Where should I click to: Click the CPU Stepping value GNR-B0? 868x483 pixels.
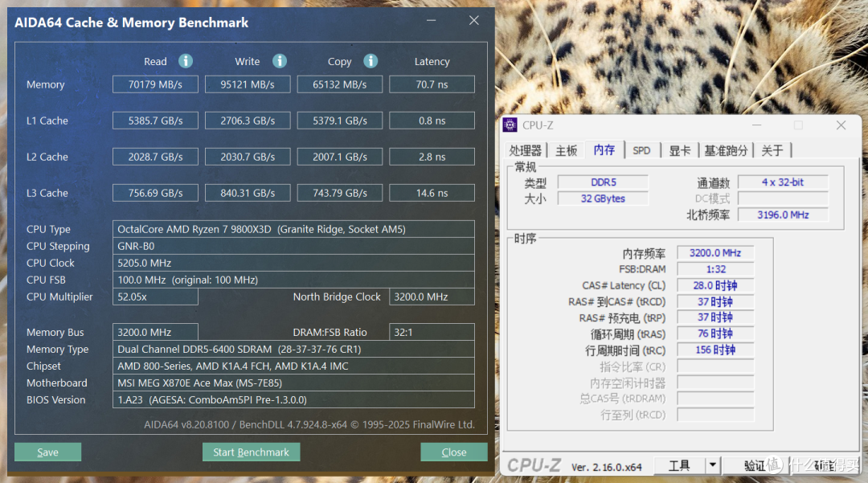pos(293,246)
